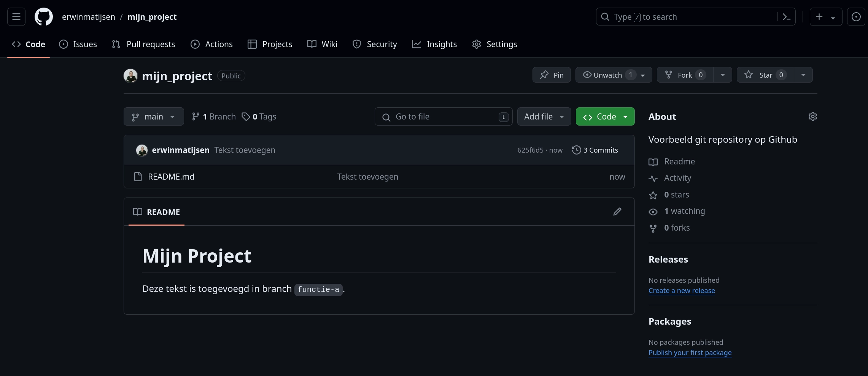Expand the star lists dropdown arrow
The height and width of the screenshot is (376, 868).
tap(803, 75)
